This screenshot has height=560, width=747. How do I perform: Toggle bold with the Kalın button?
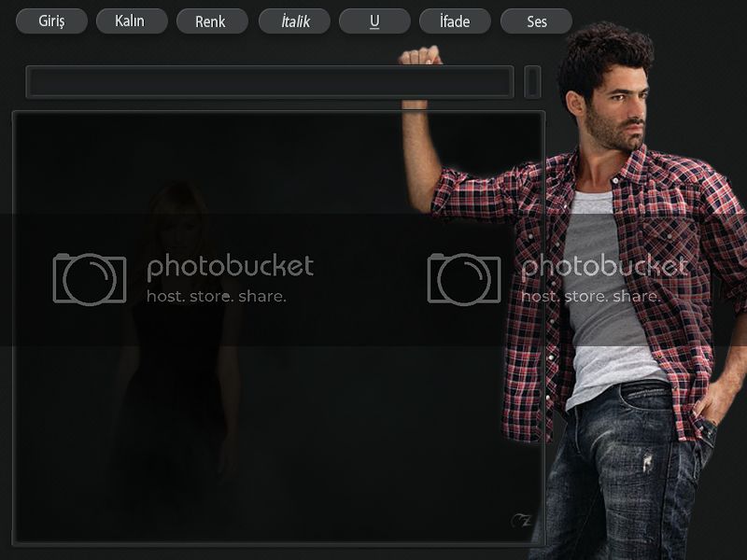click(x=132, y=21)
